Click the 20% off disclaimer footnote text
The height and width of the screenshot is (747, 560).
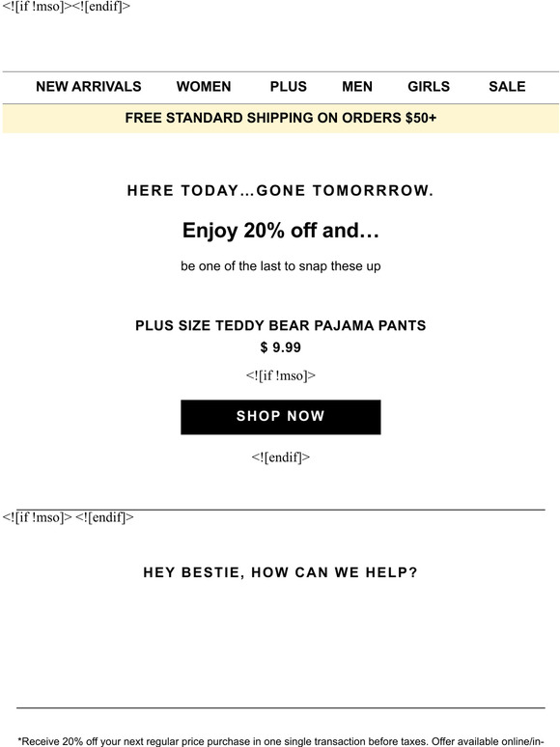(281, 741)
